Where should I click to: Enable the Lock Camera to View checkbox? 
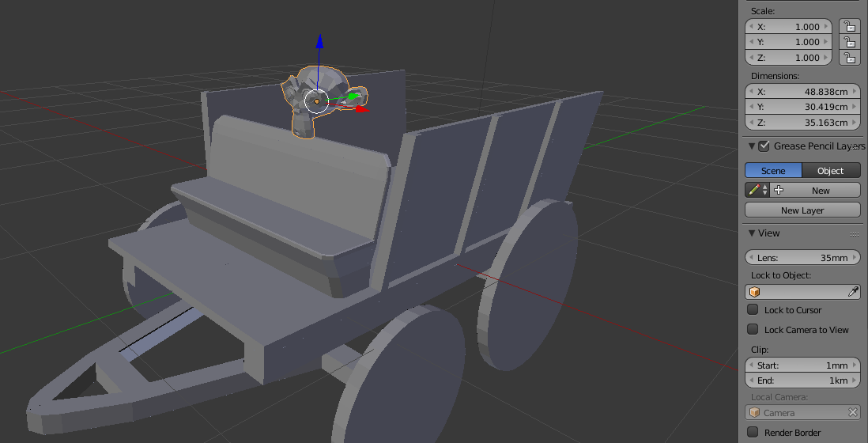(x=753, y=329)
